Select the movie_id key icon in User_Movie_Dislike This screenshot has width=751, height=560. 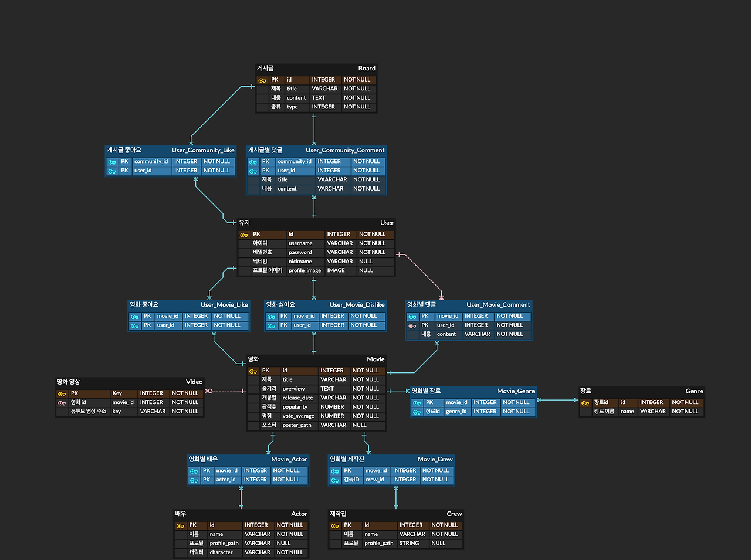(271, 317)
